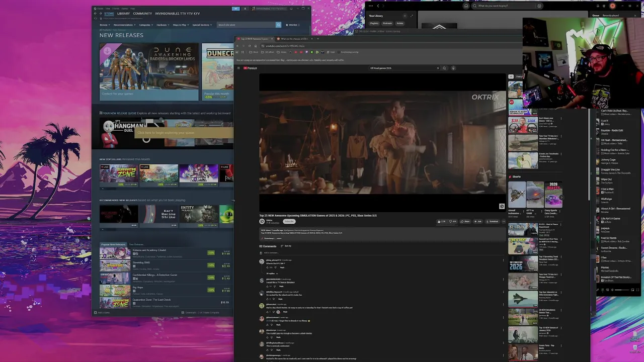Adjust the music player volume slider
The height and width of the screenshot is (362, 644).
tap(621, 290)
